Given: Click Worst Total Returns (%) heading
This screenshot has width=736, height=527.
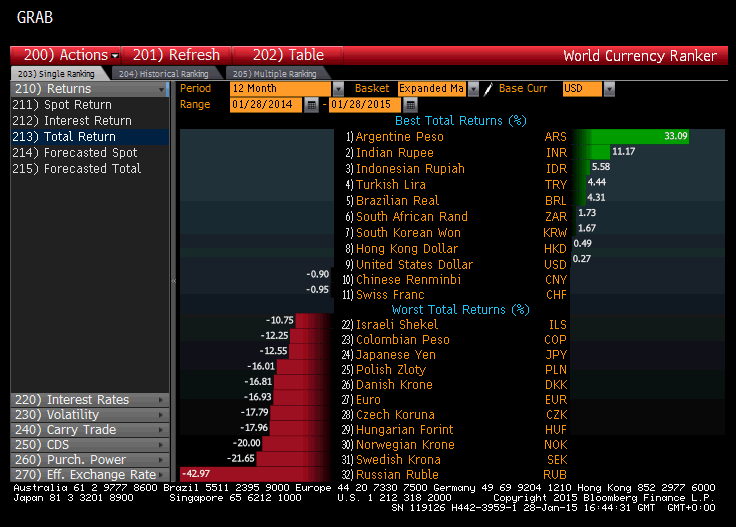Looking at the screenshot, I should 460,310.
